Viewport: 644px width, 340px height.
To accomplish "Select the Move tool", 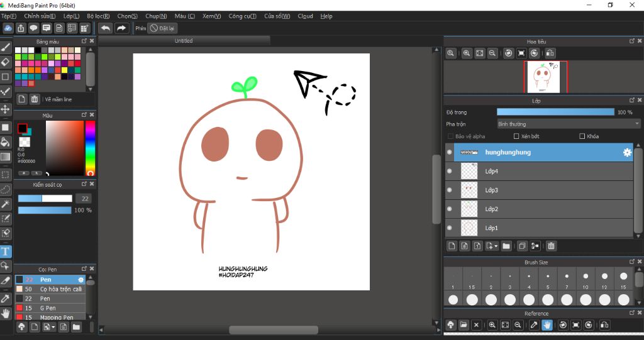I will pos(5,109).
